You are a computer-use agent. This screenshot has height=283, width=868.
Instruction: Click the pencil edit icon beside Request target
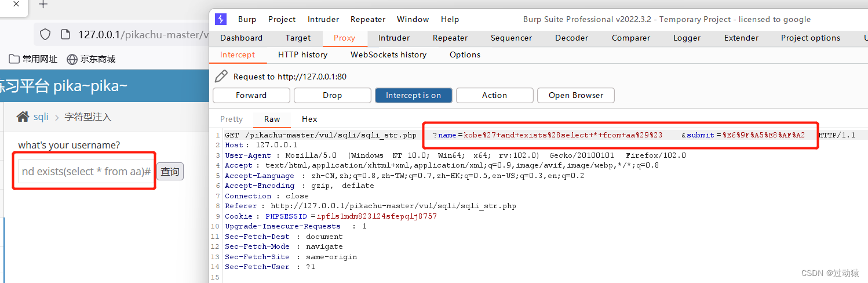(x=221, y=76)
